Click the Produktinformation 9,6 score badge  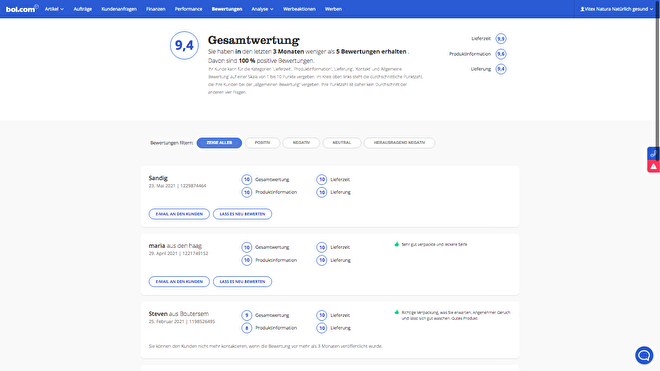point(500,54)
